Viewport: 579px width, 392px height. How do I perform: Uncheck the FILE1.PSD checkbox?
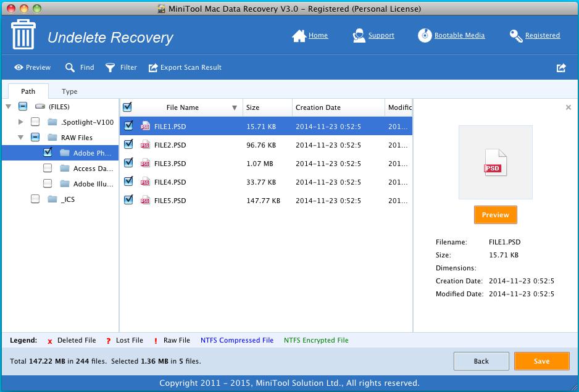128,125
